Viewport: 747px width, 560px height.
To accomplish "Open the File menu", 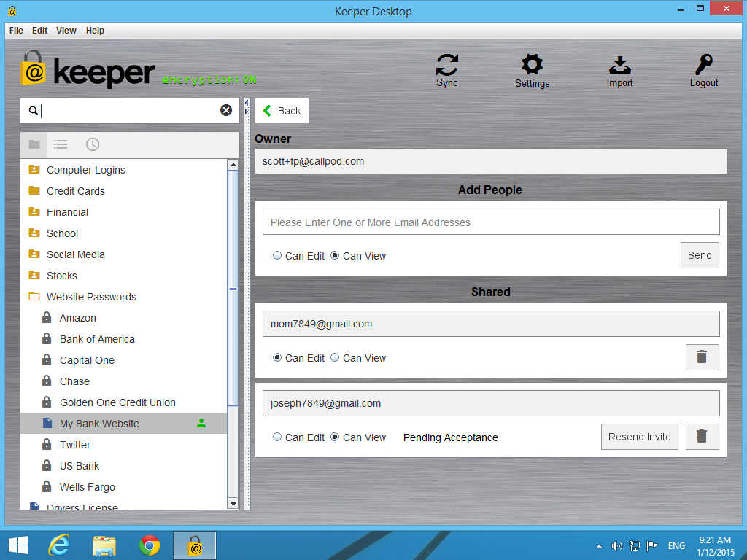I will point(16,31).
